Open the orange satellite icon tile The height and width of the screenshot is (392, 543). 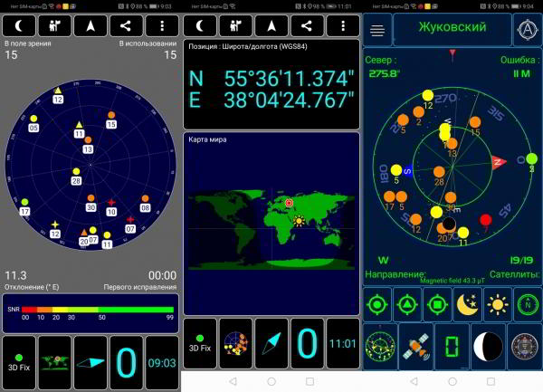[x=414, y=346]
